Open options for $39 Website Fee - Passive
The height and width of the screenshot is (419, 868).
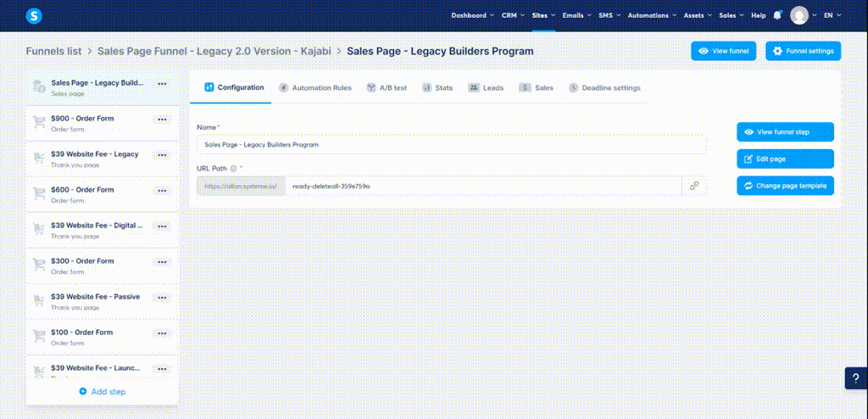click(162, 298)
